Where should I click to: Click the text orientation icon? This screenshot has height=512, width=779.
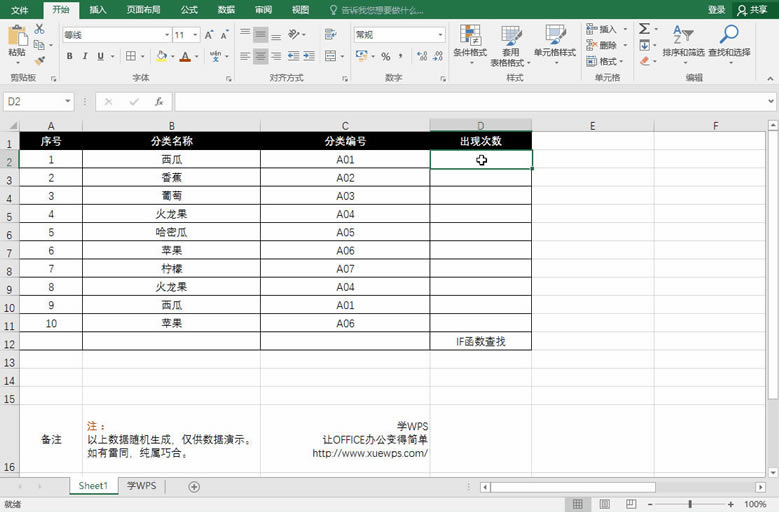tap(294, 34)
